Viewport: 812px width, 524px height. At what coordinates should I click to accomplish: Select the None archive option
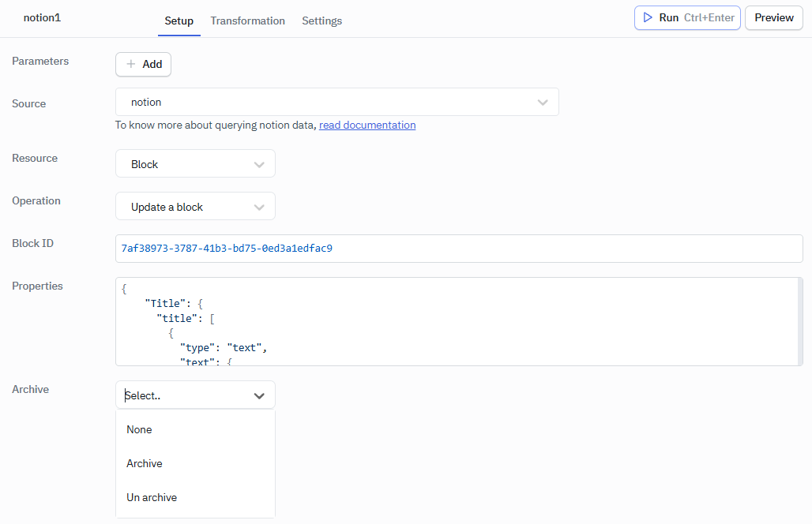pos(138,429)
